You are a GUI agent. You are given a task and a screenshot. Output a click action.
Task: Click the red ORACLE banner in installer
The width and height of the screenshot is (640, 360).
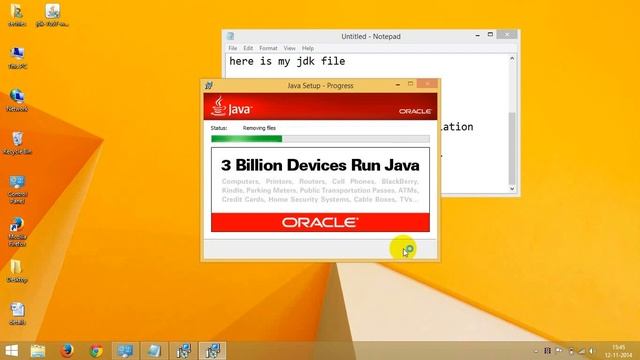(x=320, y=222)
